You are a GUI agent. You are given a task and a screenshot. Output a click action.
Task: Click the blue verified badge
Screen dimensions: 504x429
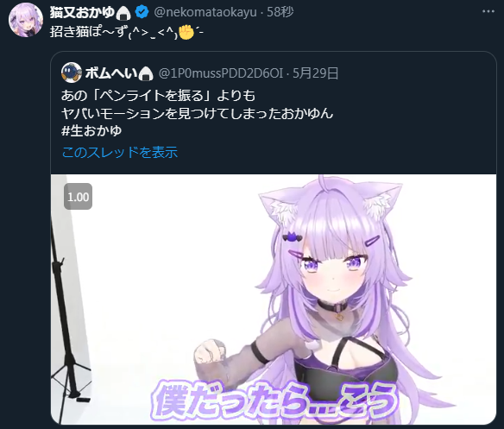142,12
